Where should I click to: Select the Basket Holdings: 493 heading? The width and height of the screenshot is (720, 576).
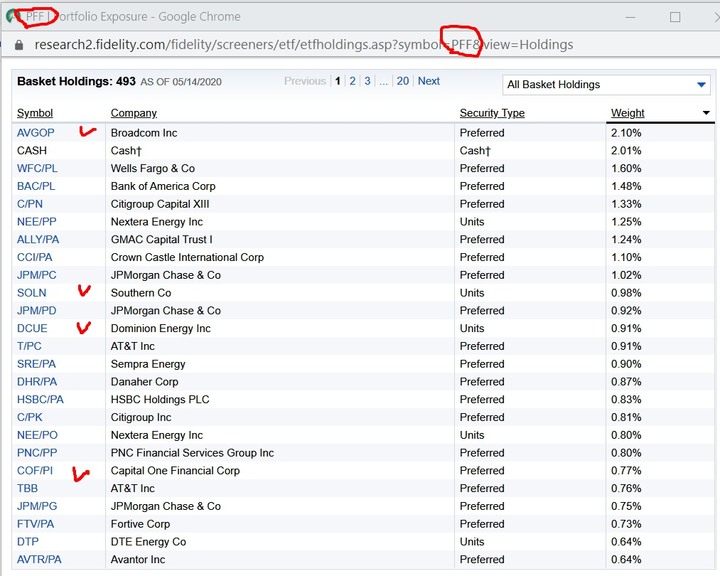pos(76,81)
